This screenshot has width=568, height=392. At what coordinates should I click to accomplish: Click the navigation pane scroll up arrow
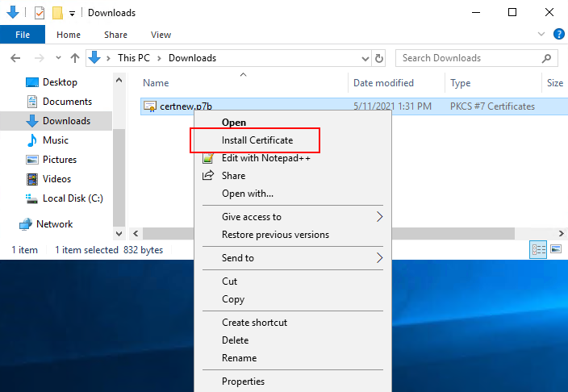coord(119,80)
